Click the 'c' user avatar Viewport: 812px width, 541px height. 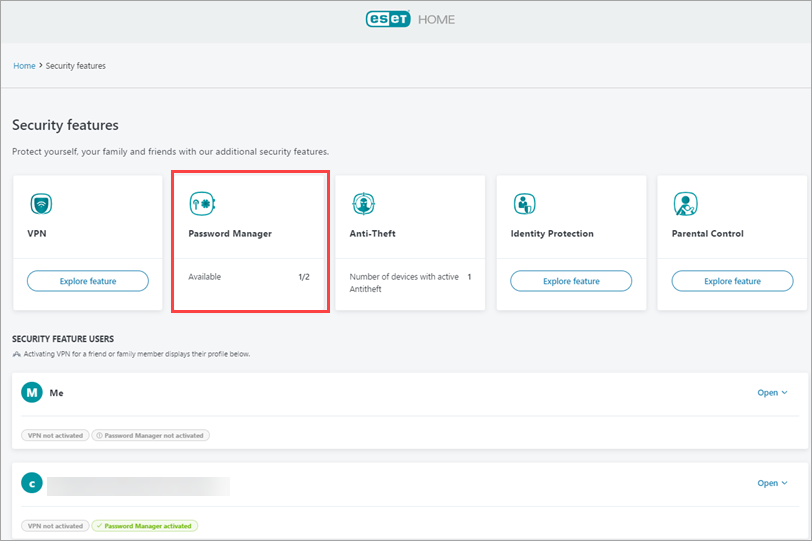(x=32, y=483)
